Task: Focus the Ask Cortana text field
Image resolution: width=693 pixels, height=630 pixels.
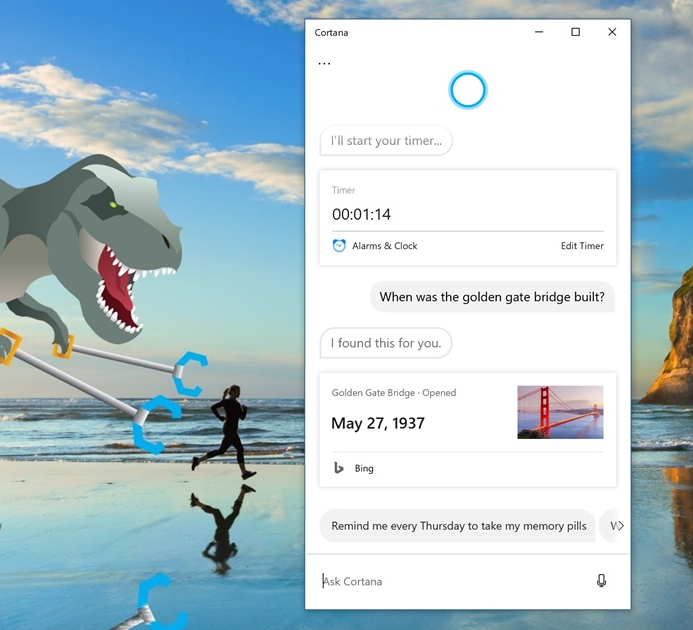Action: 450,581
